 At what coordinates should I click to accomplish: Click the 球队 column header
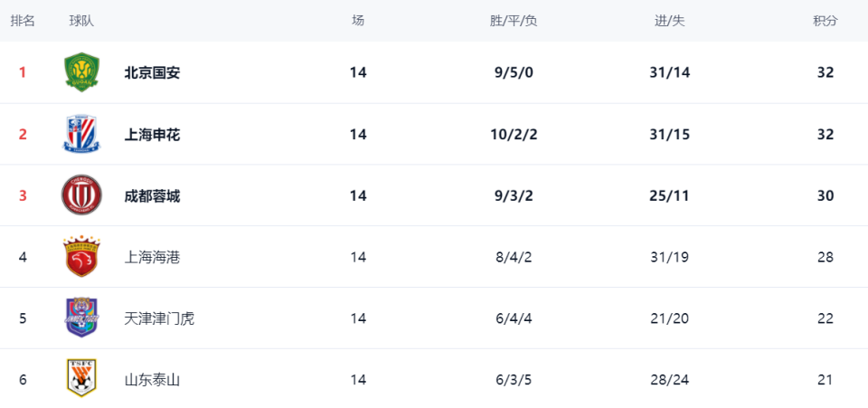tap(81, 21)
